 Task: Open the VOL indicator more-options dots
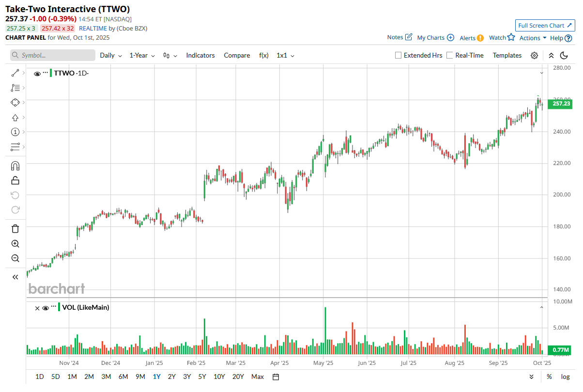coord(53,307)
